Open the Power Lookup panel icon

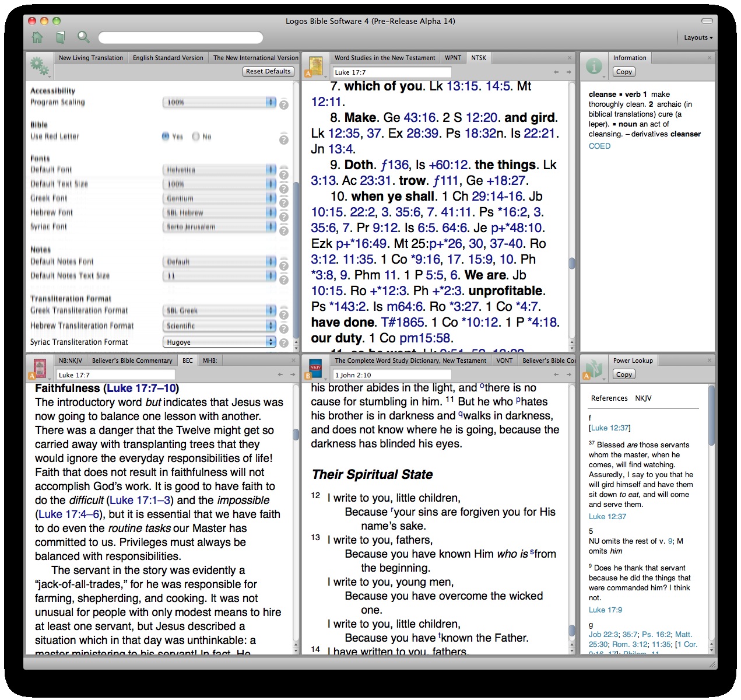[x=594, y=368]
